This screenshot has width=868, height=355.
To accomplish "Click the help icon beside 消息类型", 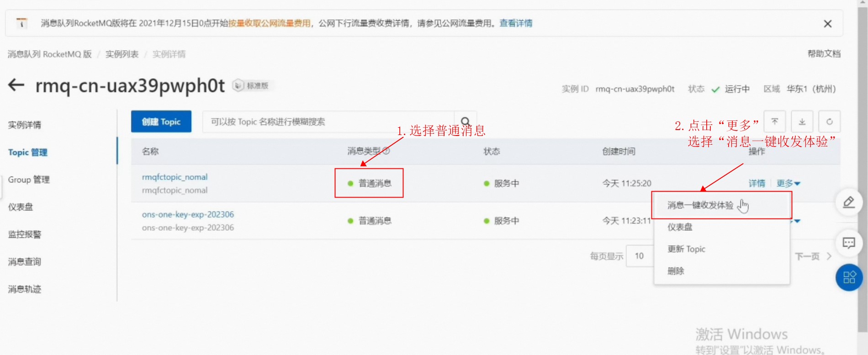I will (x=386, y=151).
